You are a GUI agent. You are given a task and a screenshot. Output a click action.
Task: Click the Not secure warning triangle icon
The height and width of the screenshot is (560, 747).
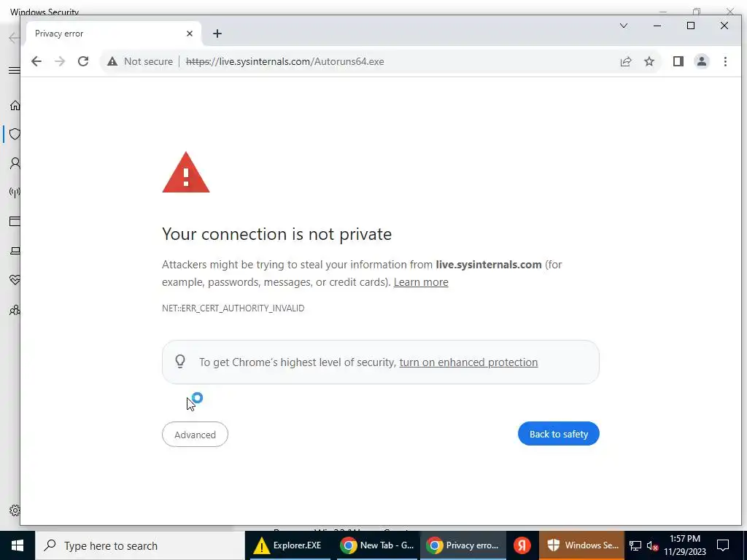coord(112,61)
